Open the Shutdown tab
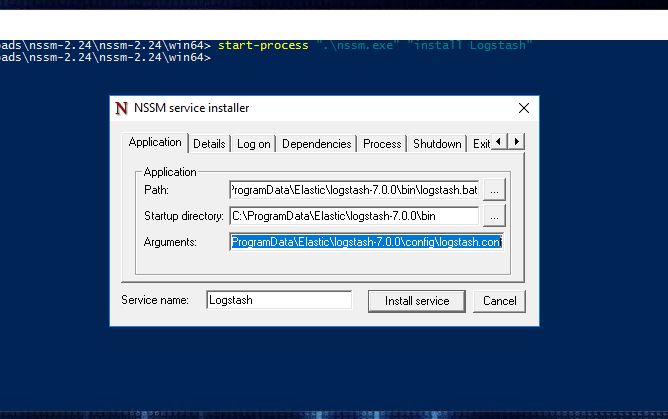Image resolution: width=668 pixels, height=419 pixels. tap(437, 144)
